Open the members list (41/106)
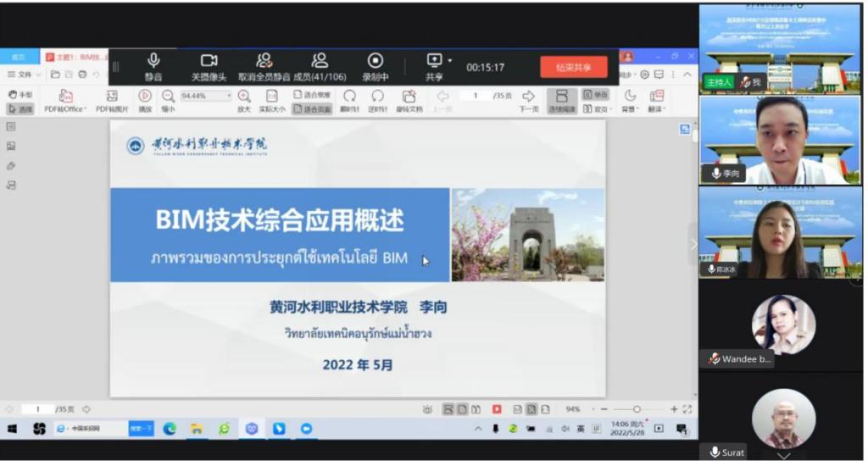 click(x=320, y=66)
